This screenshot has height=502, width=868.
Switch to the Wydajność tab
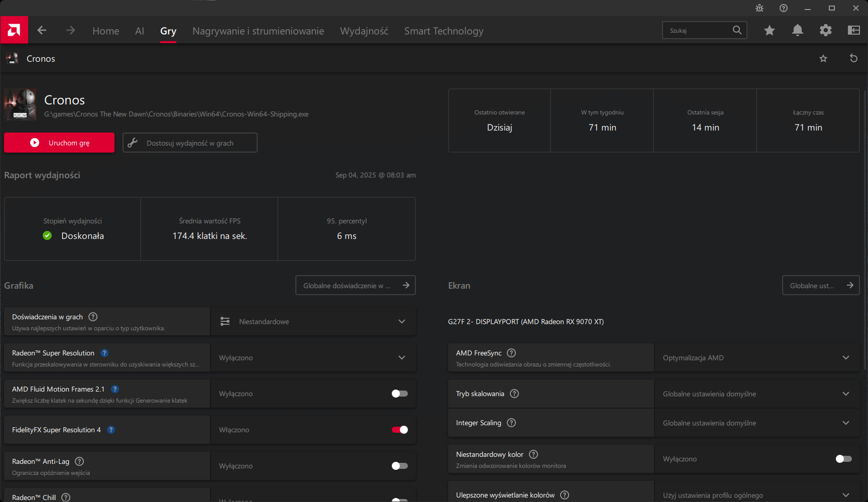(x=364, y=31)
